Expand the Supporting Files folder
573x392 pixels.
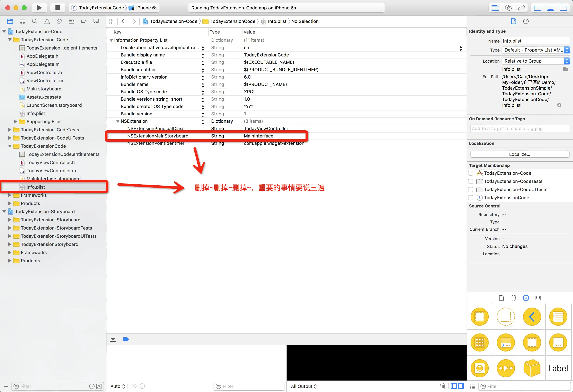15,122
